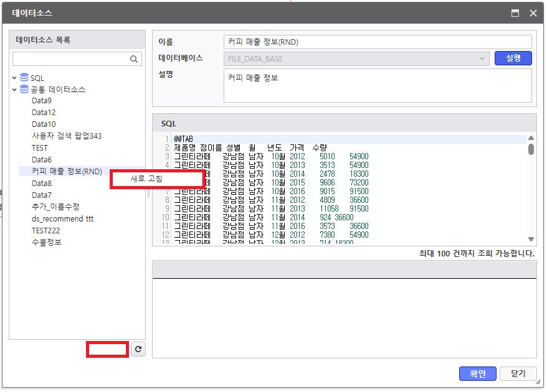Click into the 이름 text field
The image size is (547, 392).
click(377, 42)
